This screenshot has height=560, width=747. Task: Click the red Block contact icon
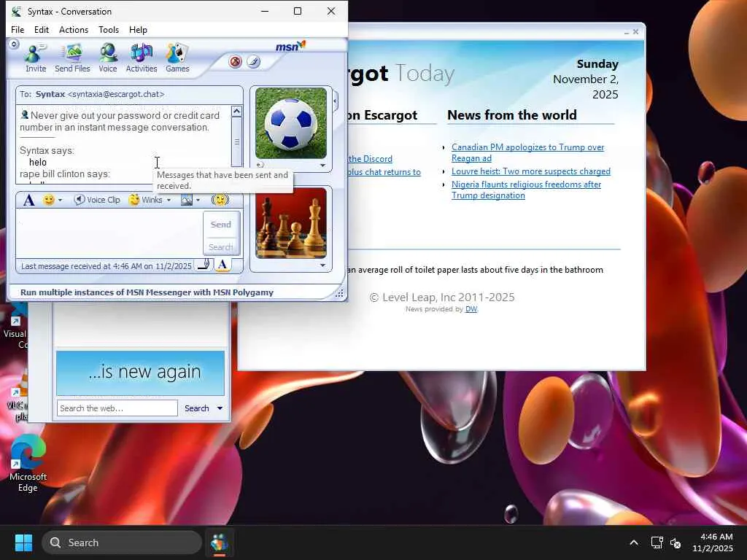(236, 62)
